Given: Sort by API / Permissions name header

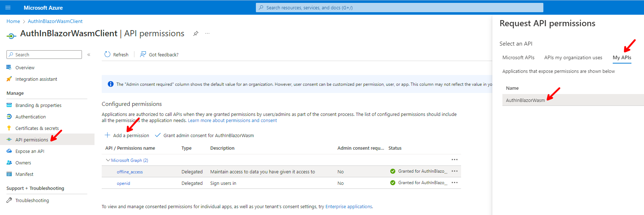Looking at the screenshot, I should click(x=130, y=148).
